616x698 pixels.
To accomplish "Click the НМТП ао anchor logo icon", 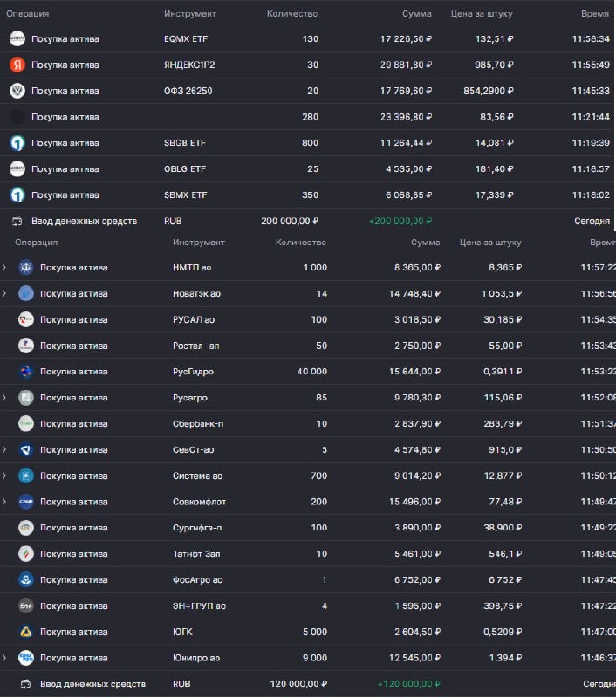I will (x=26, y=268).
